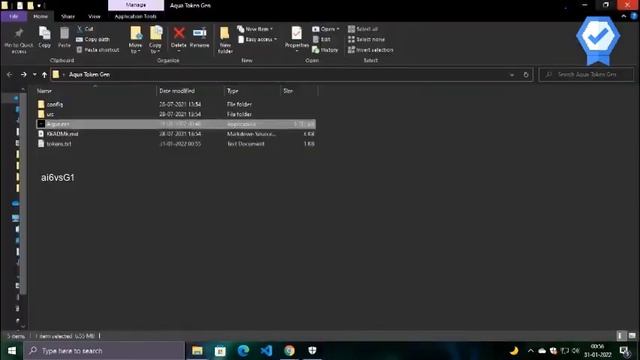Rename the selected file
Screen dimensions: 640x360
tap(200, 38)
